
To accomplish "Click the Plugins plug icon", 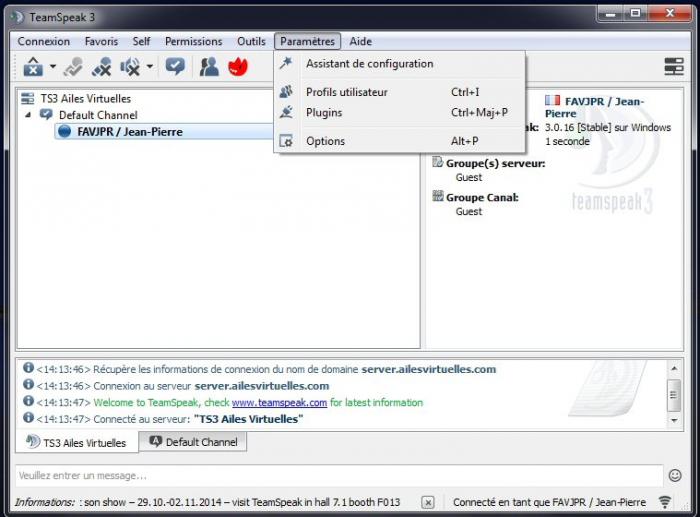I will 286,112.
